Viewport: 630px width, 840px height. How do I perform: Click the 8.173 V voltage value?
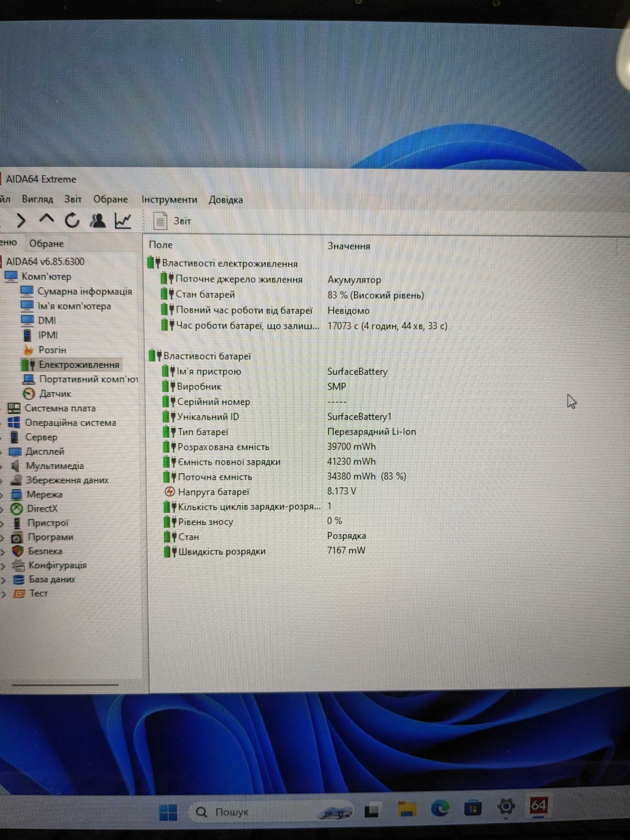point(341,491)
